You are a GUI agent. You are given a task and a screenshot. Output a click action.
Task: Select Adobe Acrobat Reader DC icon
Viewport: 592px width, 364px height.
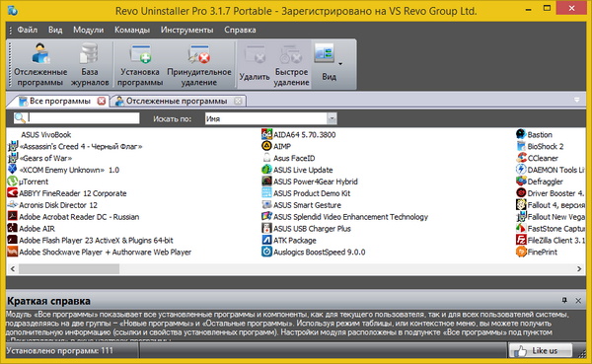13,217
